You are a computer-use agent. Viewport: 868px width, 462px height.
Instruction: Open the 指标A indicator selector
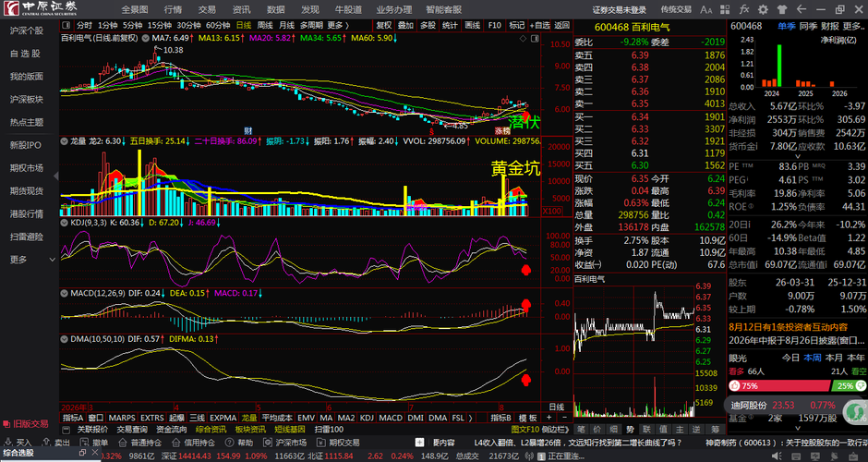(x=73, y=418)
